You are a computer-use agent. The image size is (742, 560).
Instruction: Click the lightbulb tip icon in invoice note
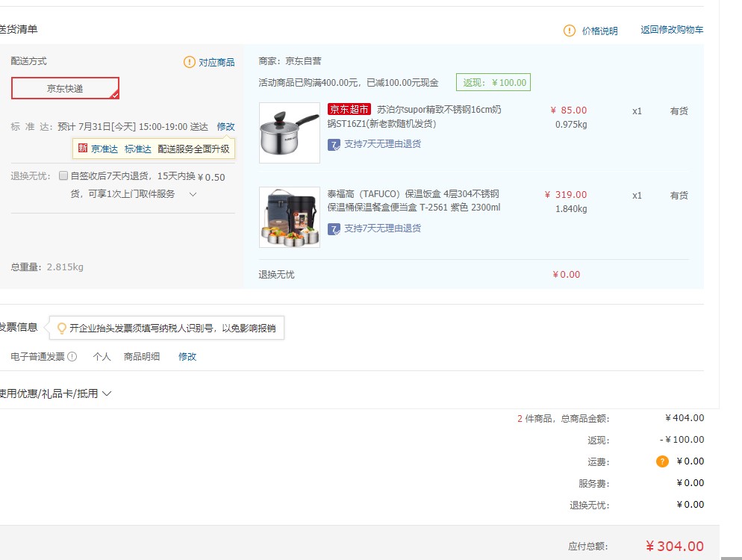[61, 328]
